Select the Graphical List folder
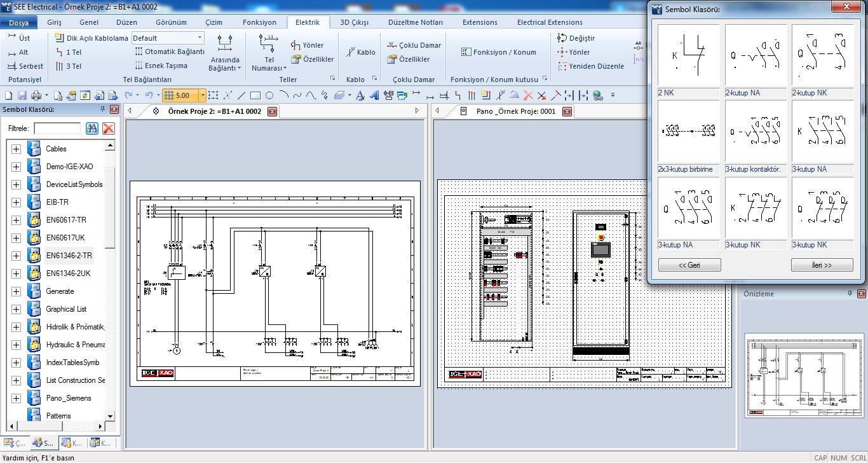This screenshot has width=868, height=463. click(x=66, y=309)
